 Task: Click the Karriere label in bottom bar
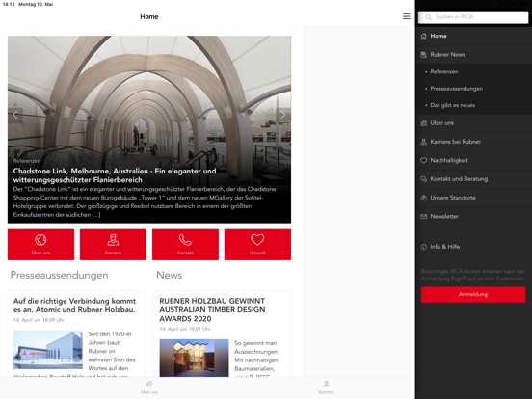(326, 392)
